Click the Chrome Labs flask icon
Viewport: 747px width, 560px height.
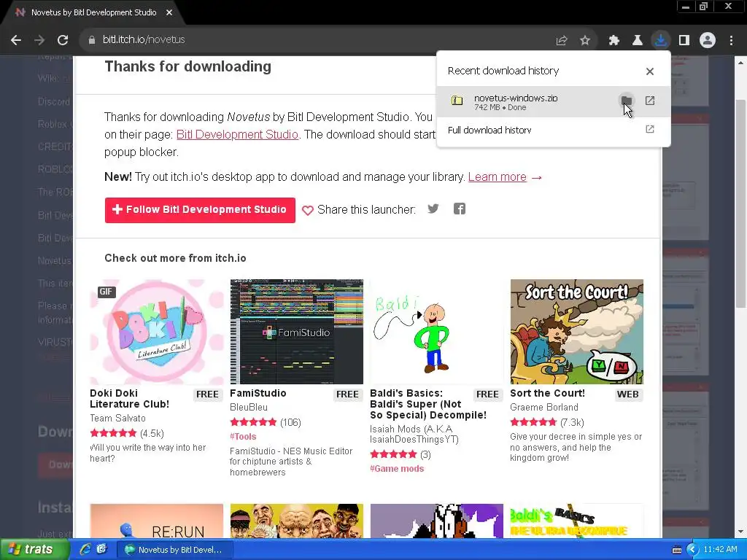[638, 41]
